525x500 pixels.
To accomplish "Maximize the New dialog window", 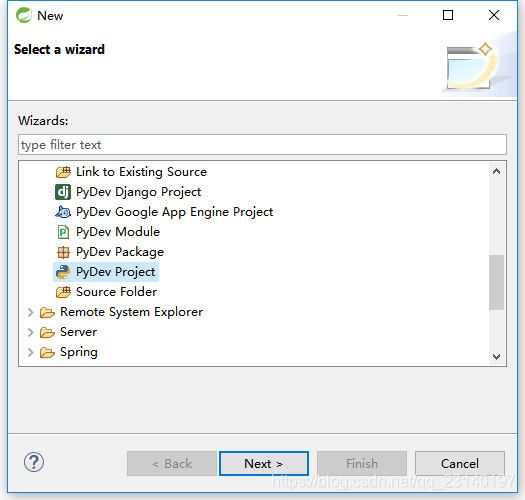I will [448, 15].
